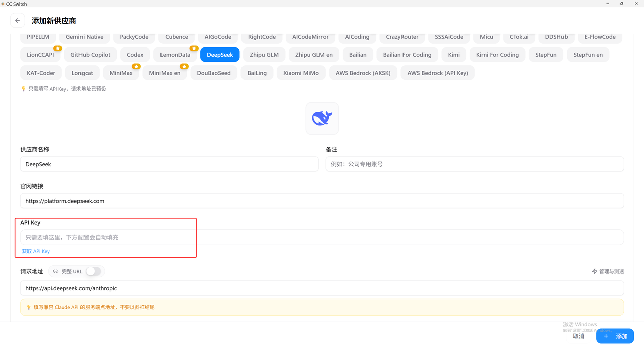Viewport: 644px width, 350px height.
Task: Choose the Cubence provider preset
Action: click(177, 37)
